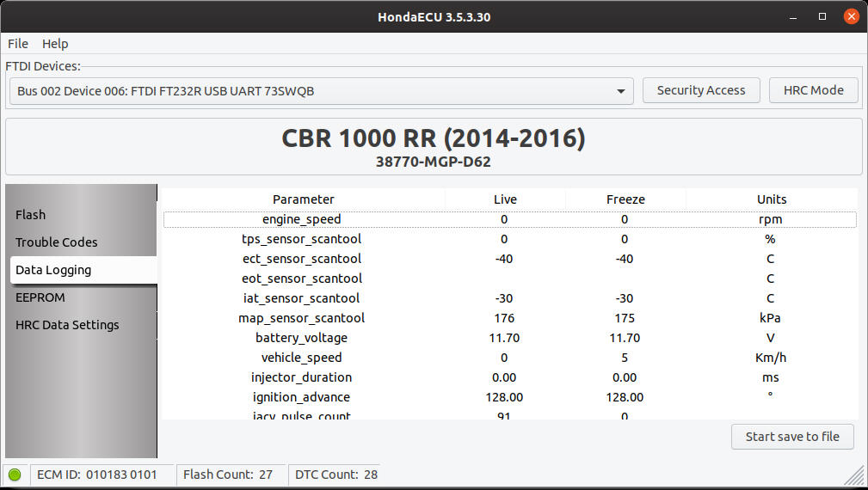Screen dimensions: 868x490
Task: Open the EEPROM tab
Action: coord(40,297)
